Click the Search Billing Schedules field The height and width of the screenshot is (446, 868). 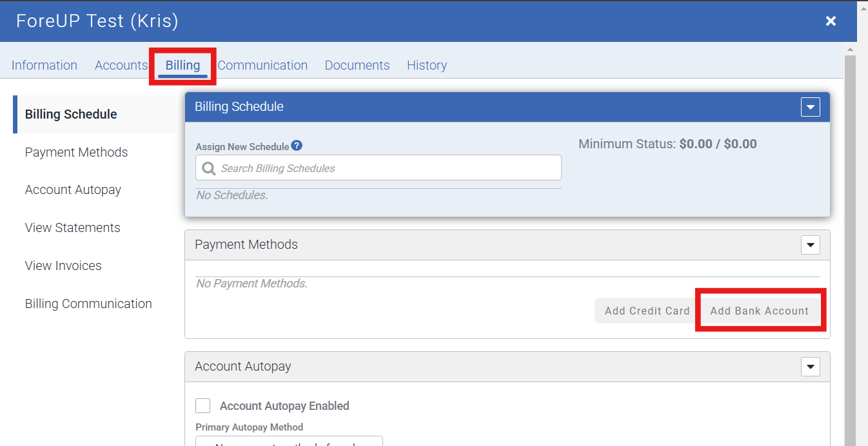pyautogui.click(x=387, y=168)
